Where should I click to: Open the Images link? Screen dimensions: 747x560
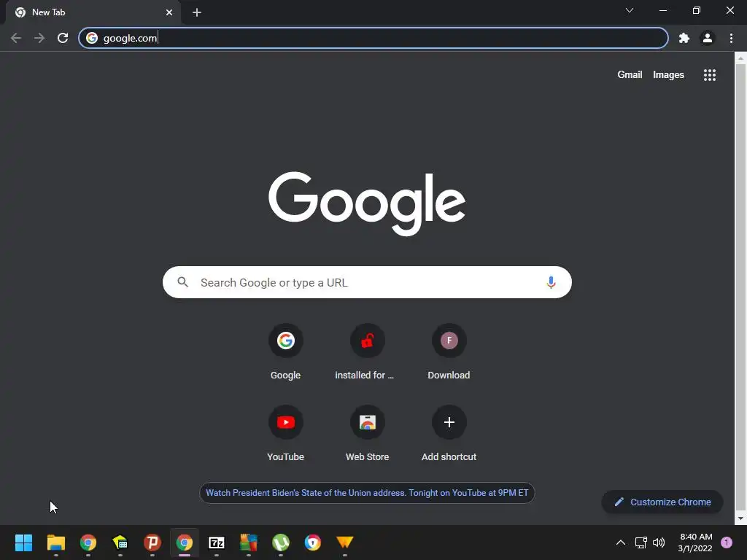coord(668,75)
